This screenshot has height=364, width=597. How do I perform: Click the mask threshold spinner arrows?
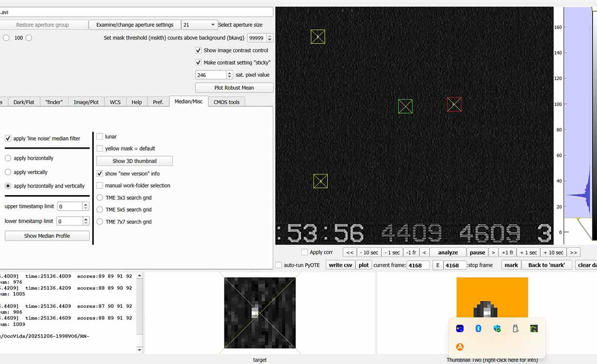click(269, 38)
